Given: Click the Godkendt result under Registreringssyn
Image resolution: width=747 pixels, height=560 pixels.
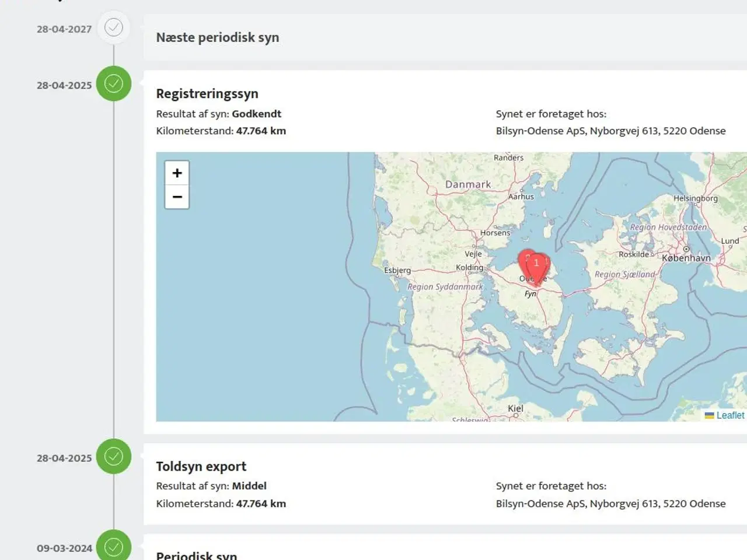Looking at the screenshot, I should [x=257, y=114].
